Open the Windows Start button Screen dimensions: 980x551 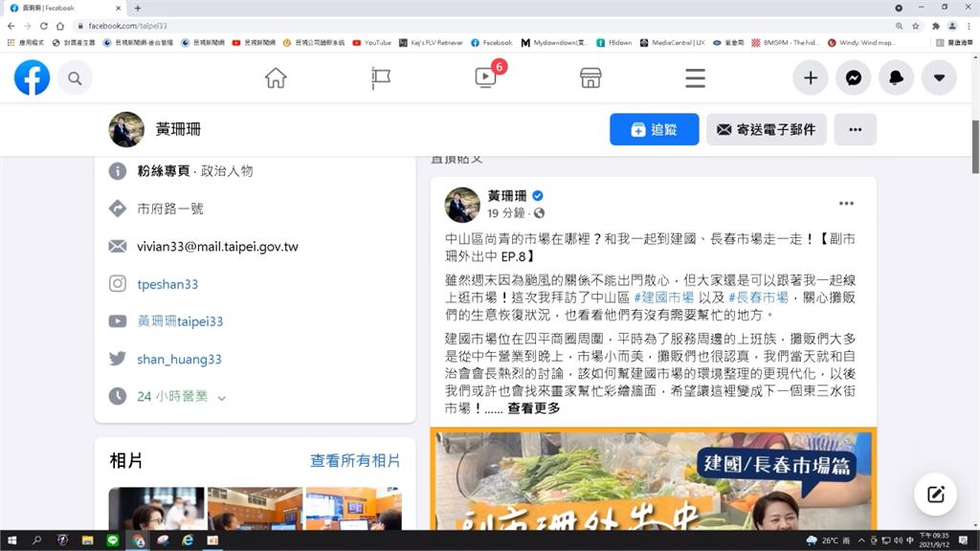point(11,540)
